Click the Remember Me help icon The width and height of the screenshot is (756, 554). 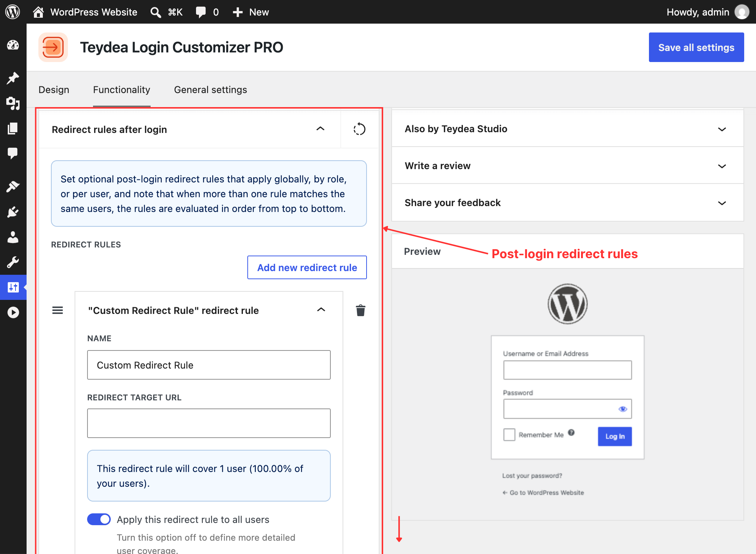click(x=571, y=432)
